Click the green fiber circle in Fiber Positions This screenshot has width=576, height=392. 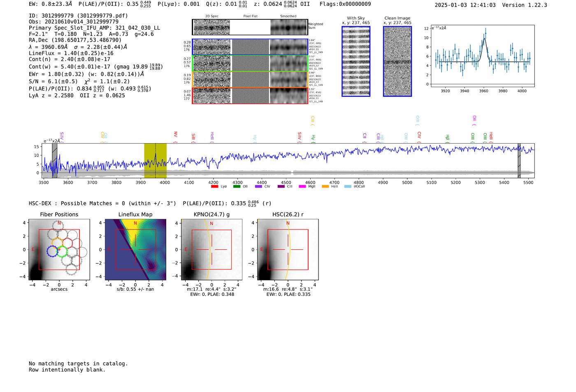click(x=62, y=251)
